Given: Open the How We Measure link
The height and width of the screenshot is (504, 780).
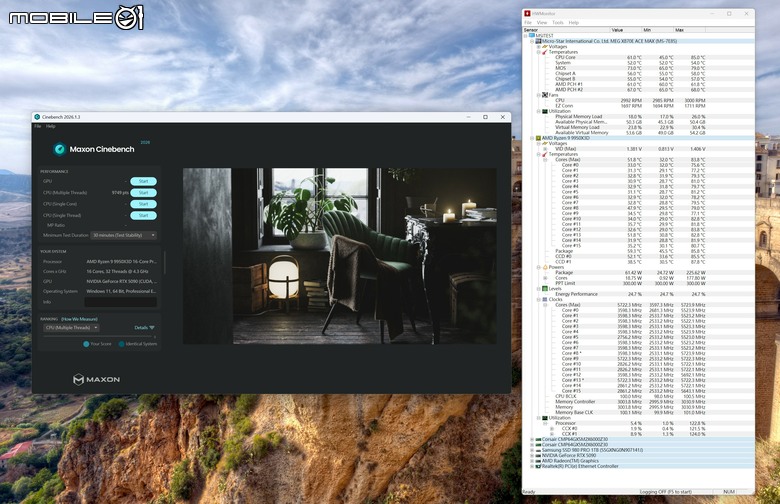Looking at the screenshot, I should coord(79,319).
